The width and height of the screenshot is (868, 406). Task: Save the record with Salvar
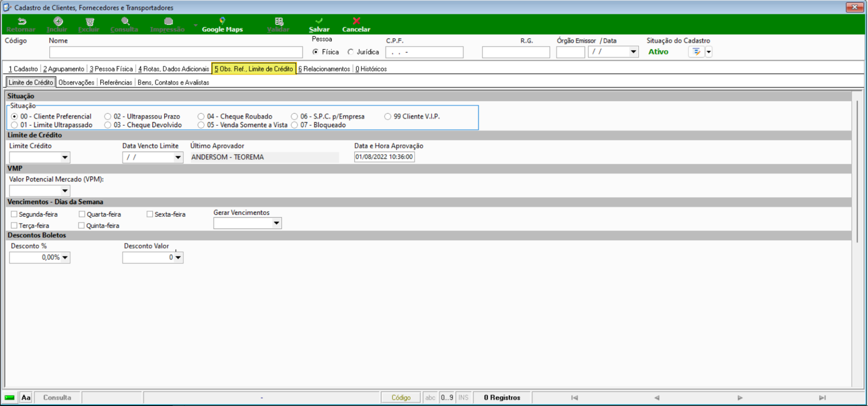[x=319, y=25]
